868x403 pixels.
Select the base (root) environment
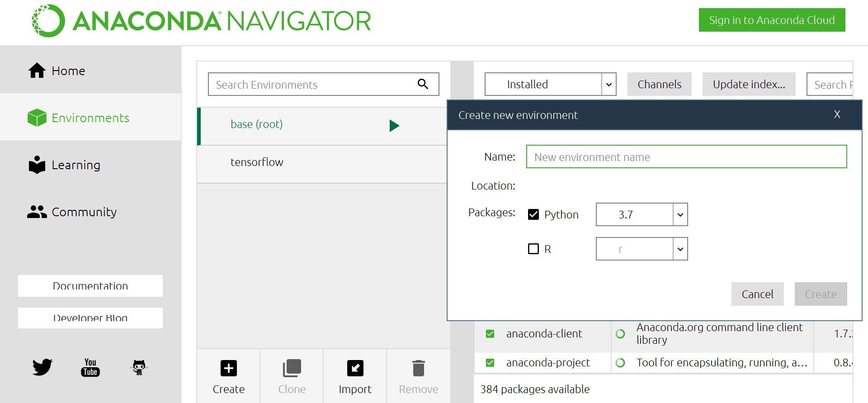pyautogui.click(x=323, y=126)
